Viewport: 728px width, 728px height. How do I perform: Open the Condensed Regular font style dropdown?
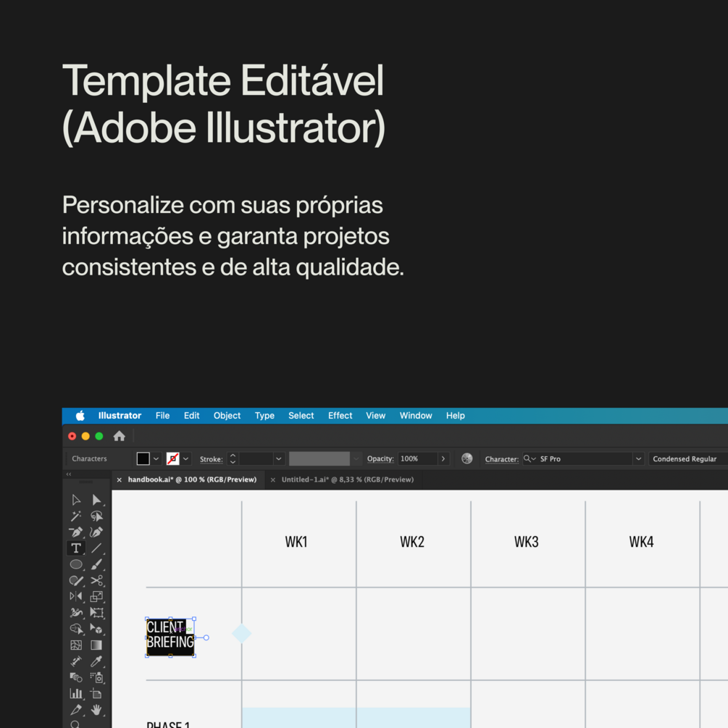[688, 459]
